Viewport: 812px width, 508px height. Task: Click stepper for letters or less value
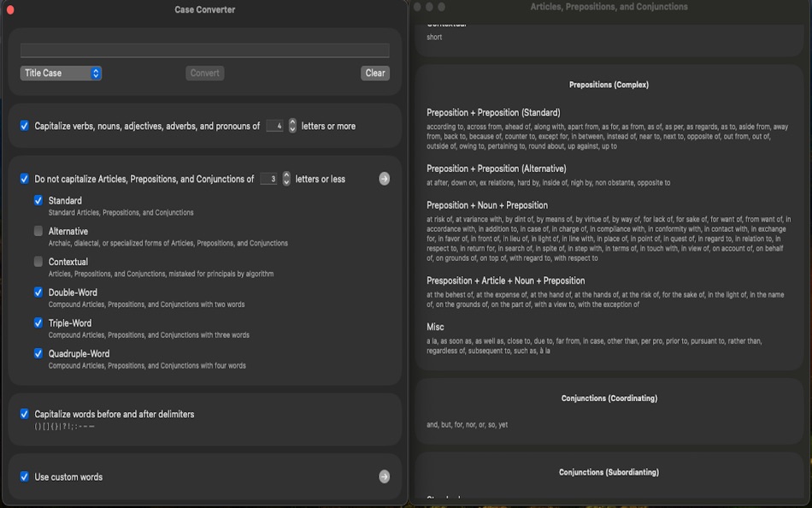coord(286,179)
